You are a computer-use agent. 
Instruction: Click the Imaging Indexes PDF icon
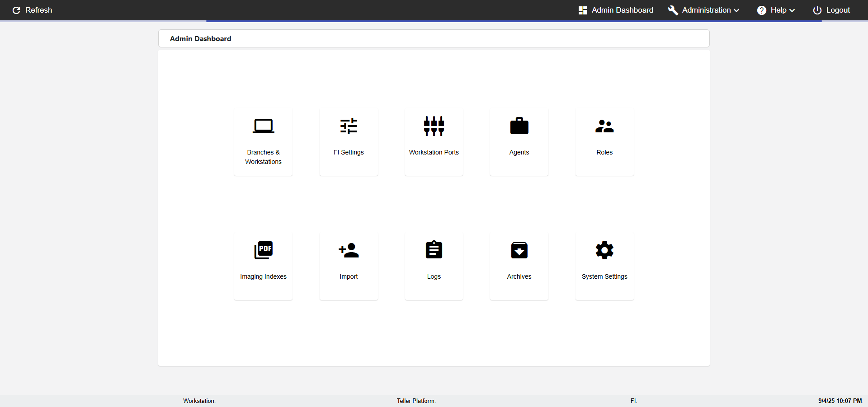point(263,250)
